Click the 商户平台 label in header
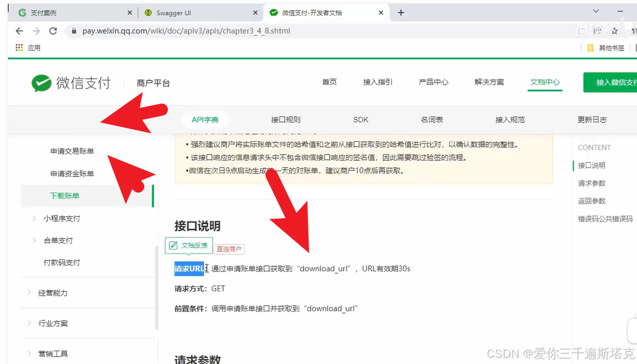637x364 pixels. coord(153,83)
